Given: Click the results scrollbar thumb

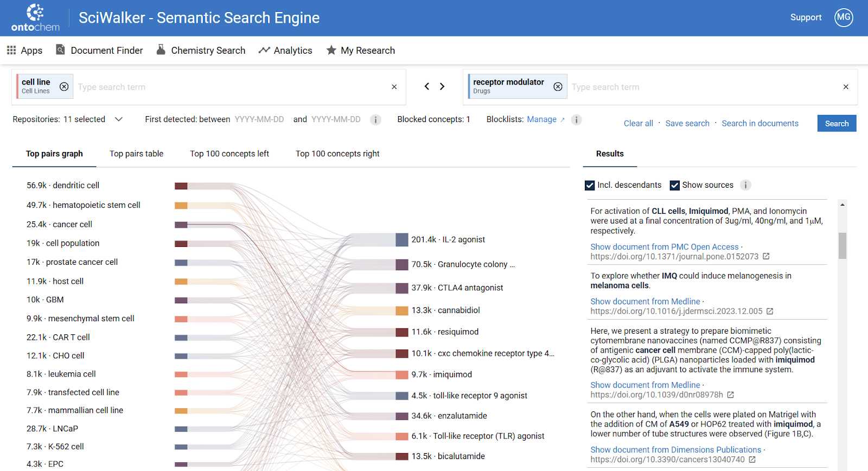Looking at the screenshot, I should (x=843, y=246).
